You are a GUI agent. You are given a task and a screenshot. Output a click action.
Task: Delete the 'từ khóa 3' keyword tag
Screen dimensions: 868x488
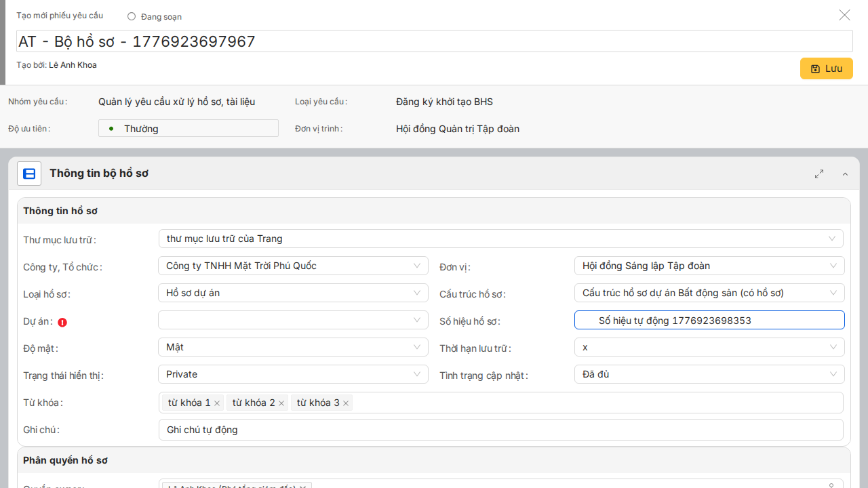346,403
